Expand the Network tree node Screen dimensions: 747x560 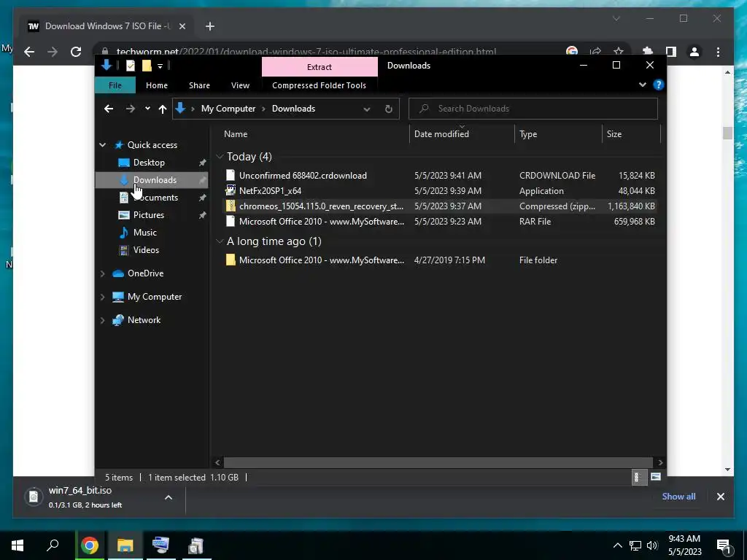[x=102, y=320]
